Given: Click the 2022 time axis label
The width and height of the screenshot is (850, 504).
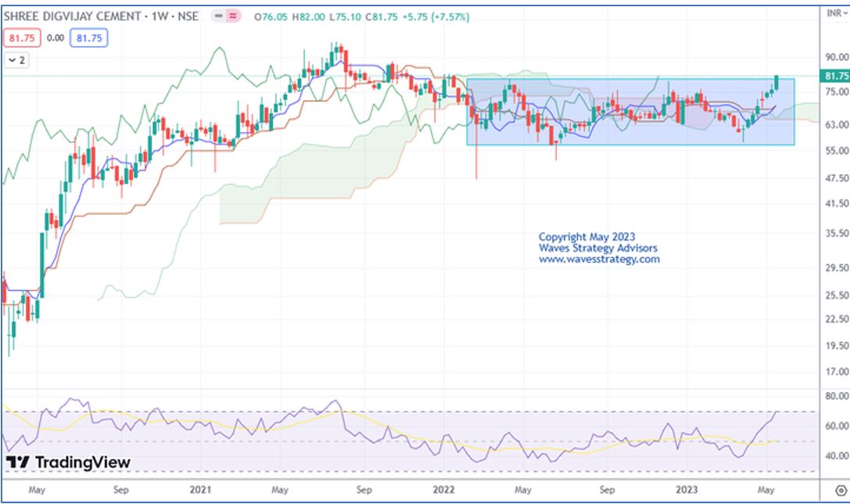Looking at the screenshot, I should point(443,490).
